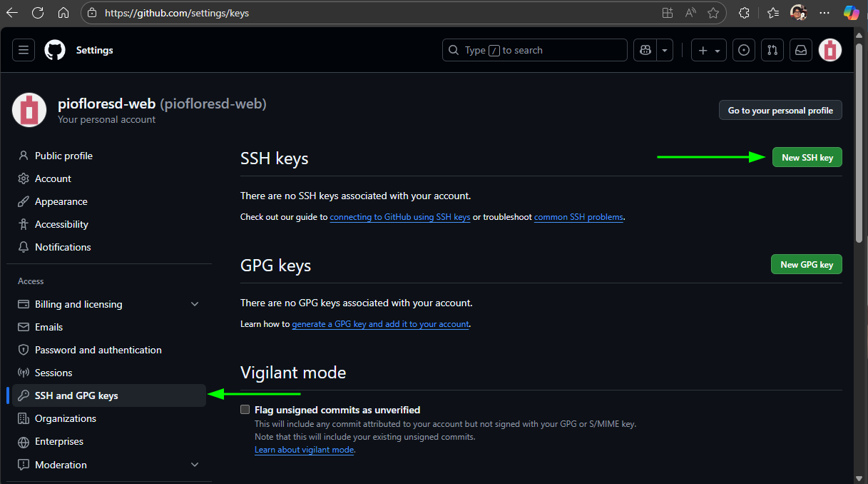Open Copilot chat icon in header
The width and height of the screenshot is (868, 484).
pos(645,50)
